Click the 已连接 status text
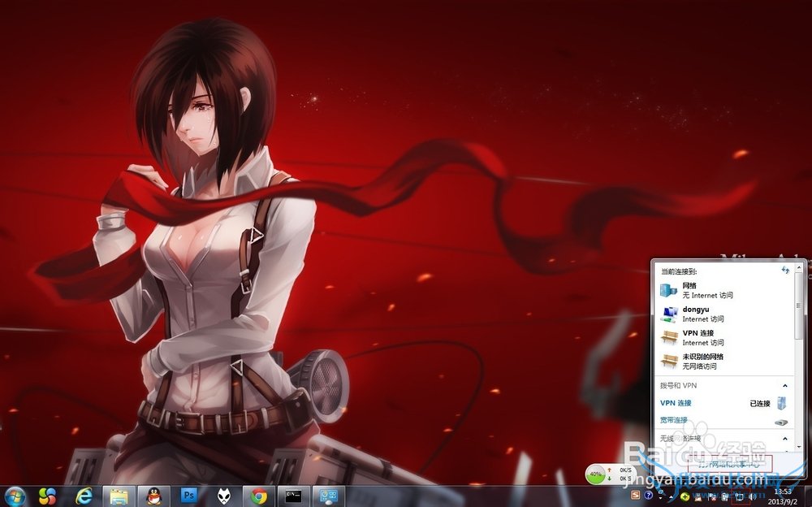Screen dimensions: 812x507 pyautogui.click(x=760, y=403)
